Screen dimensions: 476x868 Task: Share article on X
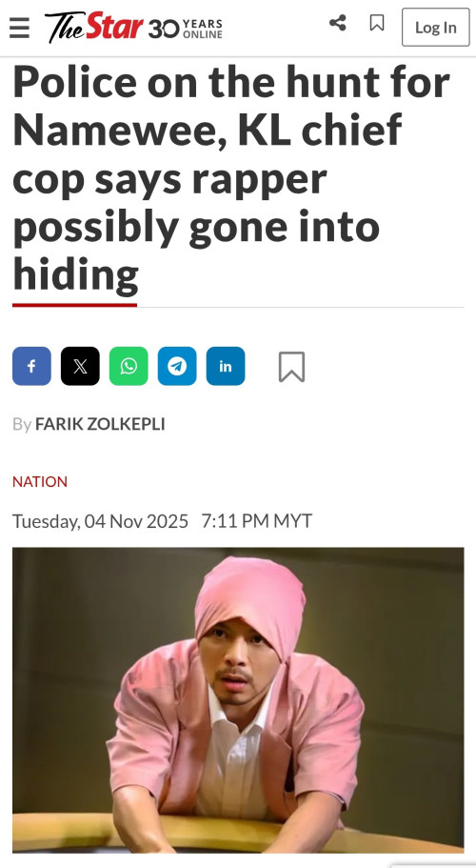80,366
